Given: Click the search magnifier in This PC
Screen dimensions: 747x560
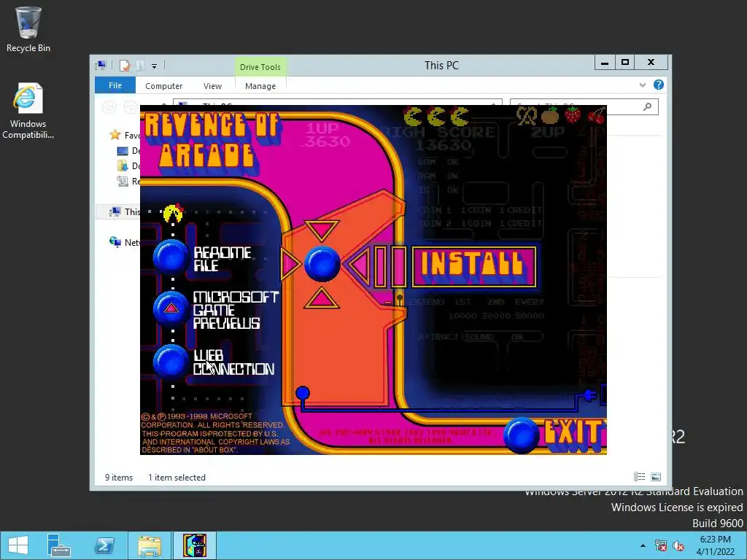Looking at the screenshot, I should (647, 106).
